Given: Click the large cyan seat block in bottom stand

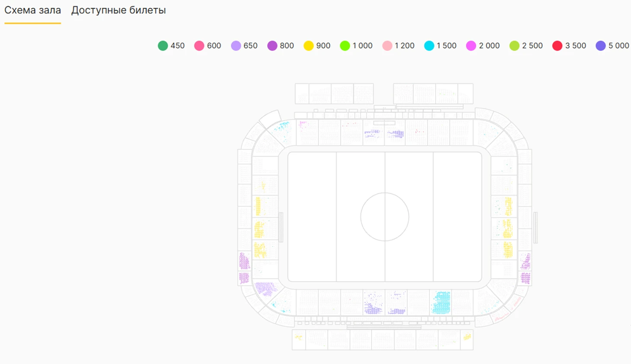Looking at the screenshot, I should click(441, 302).
